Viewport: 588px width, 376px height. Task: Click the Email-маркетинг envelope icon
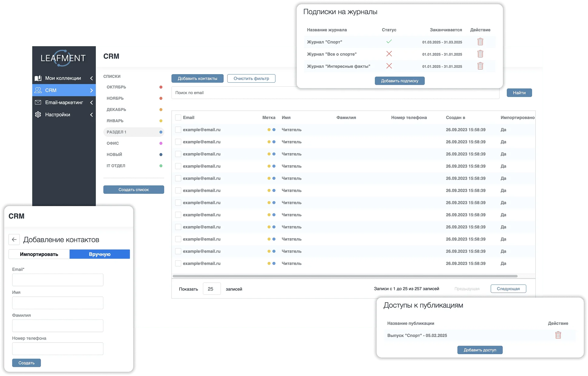tap(38, 102)
